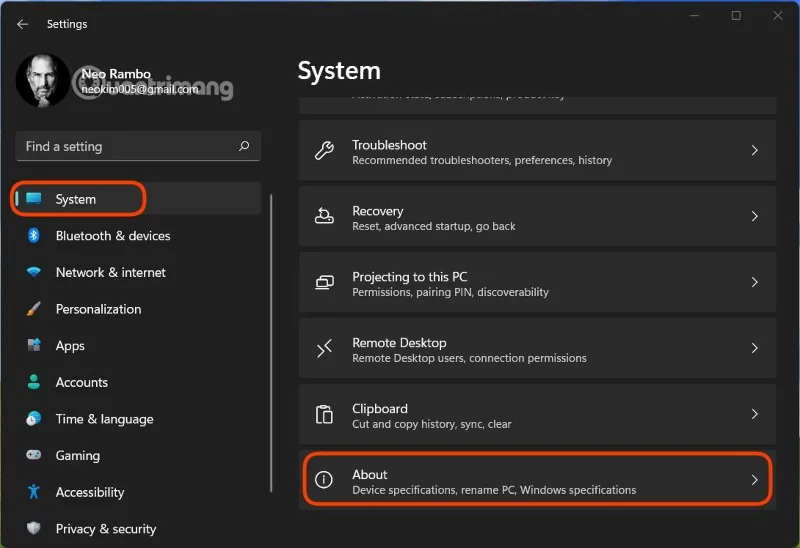Click the Bluetooth icon in sidebar

click(x=34, y=235)
